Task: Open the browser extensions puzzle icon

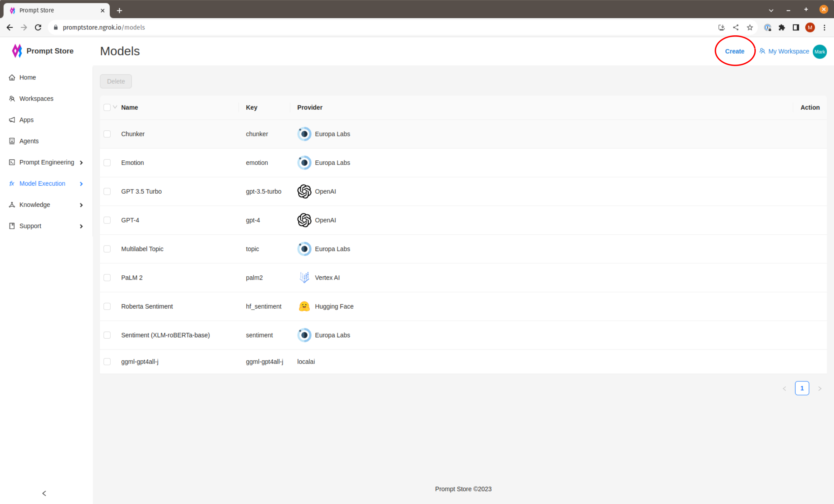Action: coord(782,27)
